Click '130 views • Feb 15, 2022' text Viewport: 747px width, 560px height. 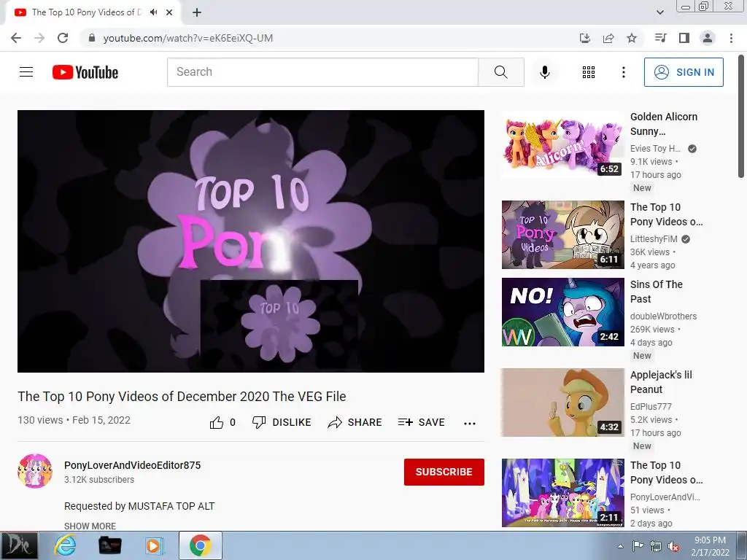coord(74,420)
